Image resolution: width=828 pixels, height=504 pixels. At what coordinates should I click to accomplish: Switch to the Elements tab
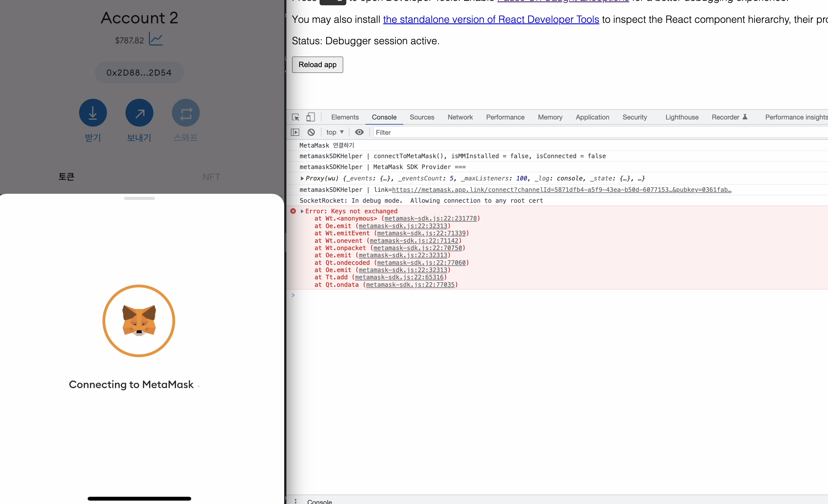point(345,117)
